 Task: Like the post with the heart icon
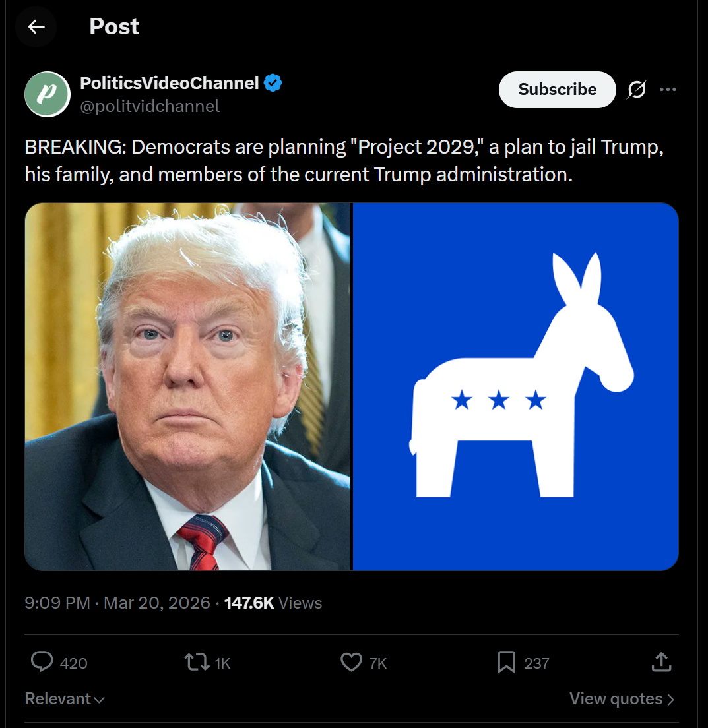351,662
